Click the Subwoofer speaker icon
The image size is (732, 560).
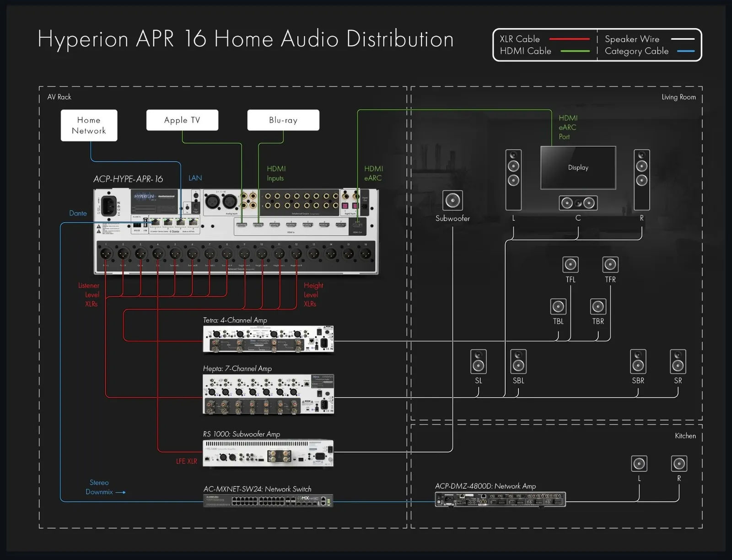tap(452, 200)
